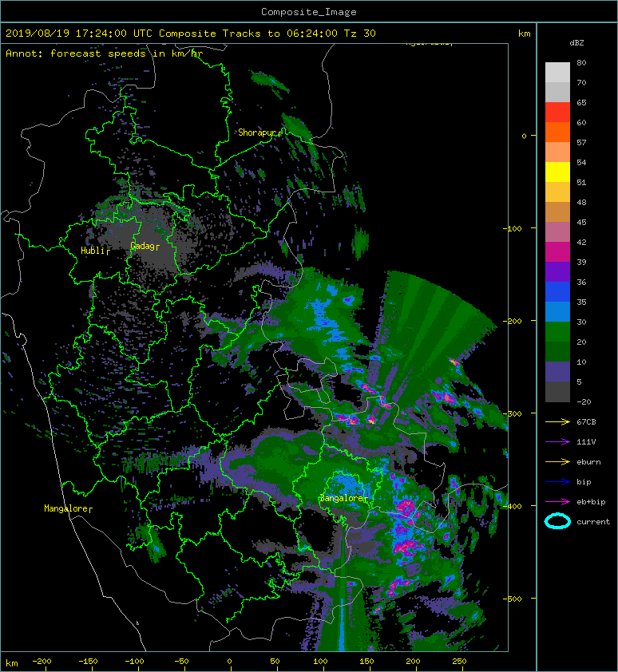Click the cyan ellipse marking current
Screen dimensions: 618x672
pyautogui.click(x=557, y=521)
